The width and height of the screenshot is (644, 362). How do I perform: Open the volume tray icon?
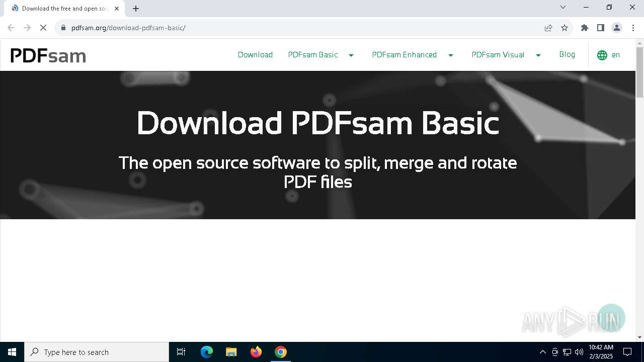(x=579, y=352)
